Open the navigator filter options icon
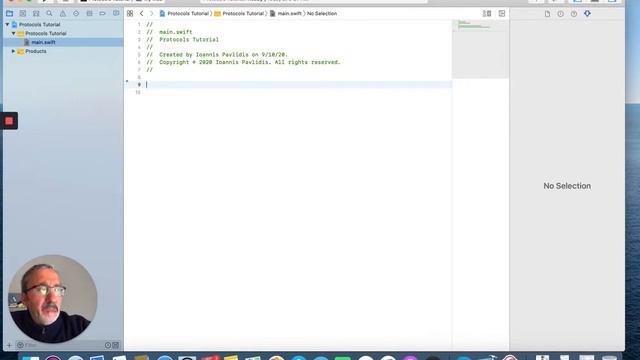Image resolution: width=640 pixels, height=360 pixels. 20,345
